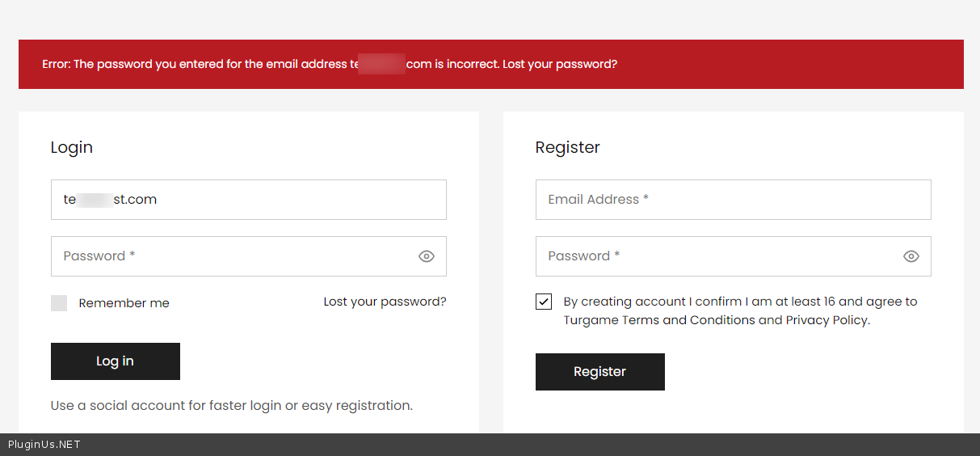Screen dimensions: 980x456
Task: Focus the Login email field
Action: (x=248, y=200)
